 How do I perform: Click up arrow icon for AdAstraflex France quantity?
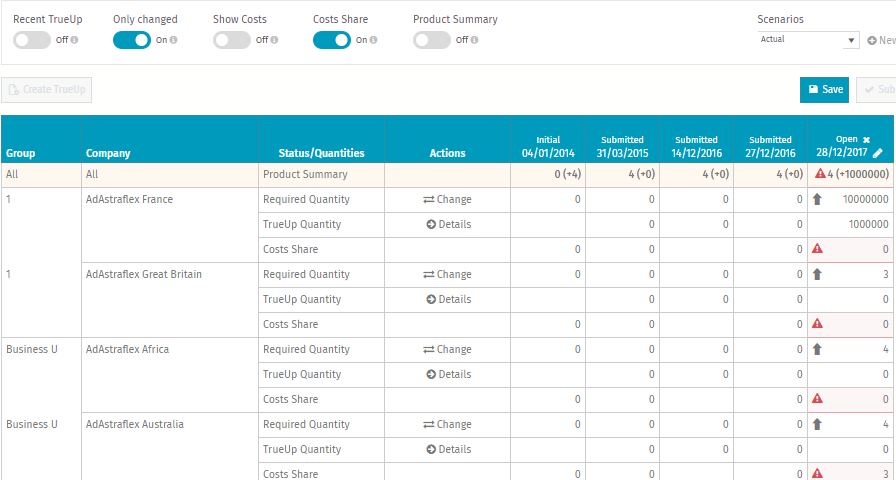click(817, 200)
